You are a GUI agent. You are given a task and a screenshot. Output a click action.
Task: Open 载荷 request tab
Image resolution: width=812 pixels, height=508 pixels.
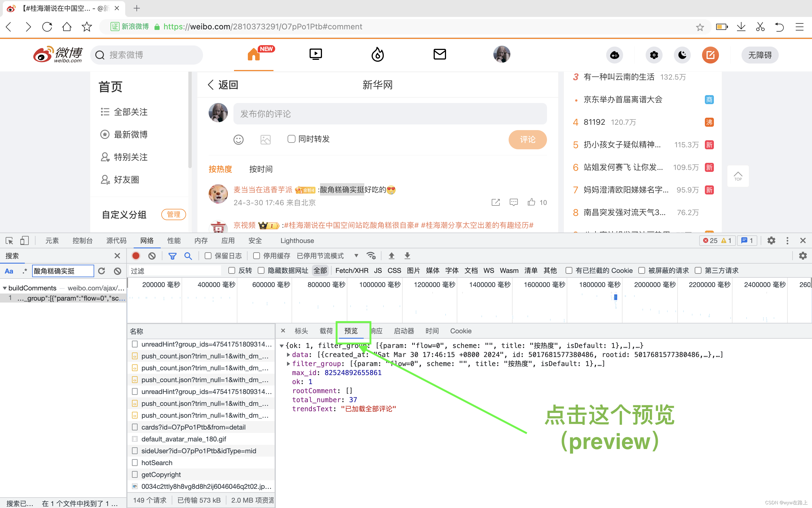click(326, 331)
